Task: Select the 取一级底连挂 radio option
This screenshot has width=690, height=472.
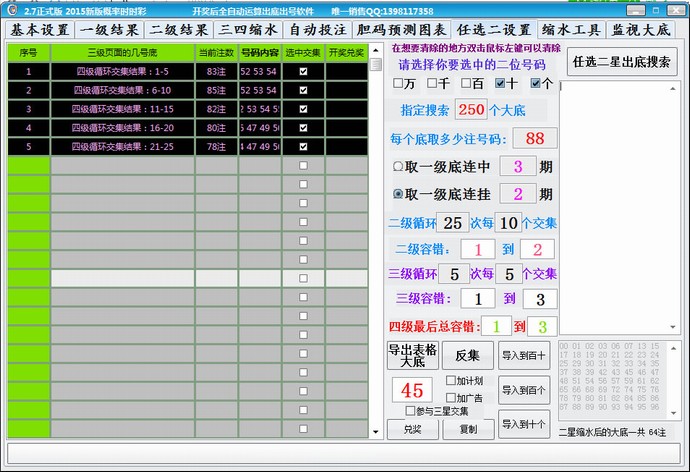Action: (x=398, y=194)
